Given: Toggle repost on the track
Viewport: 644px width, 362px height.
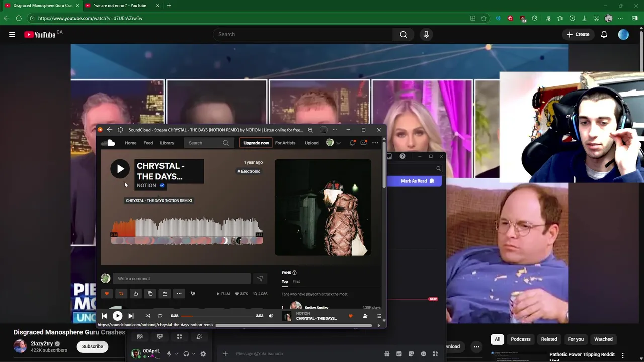Looking at the screenshot, I should coord(121,294).
